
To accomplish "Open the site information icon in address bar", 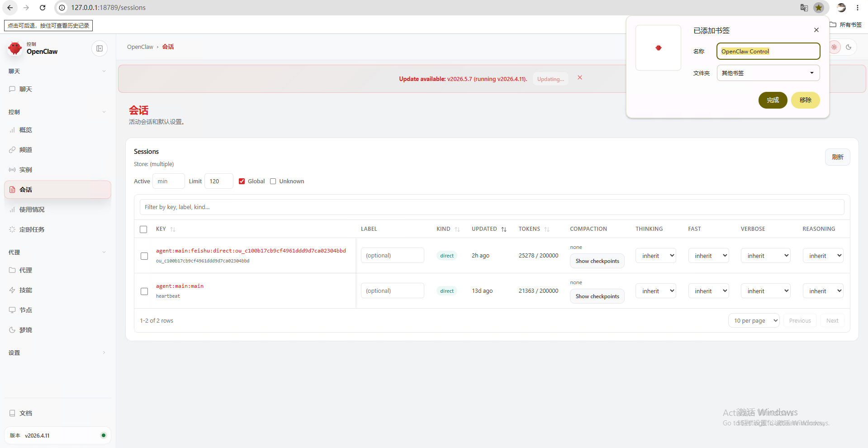I will 62,8.
